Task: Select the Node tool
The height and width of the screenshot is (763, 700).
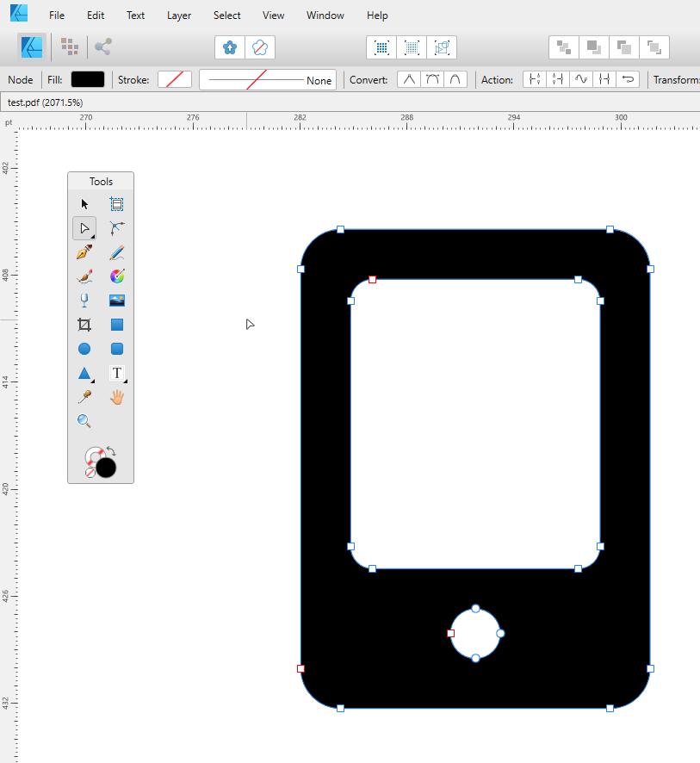Action: pyautogui.click(x=84, y=228)
